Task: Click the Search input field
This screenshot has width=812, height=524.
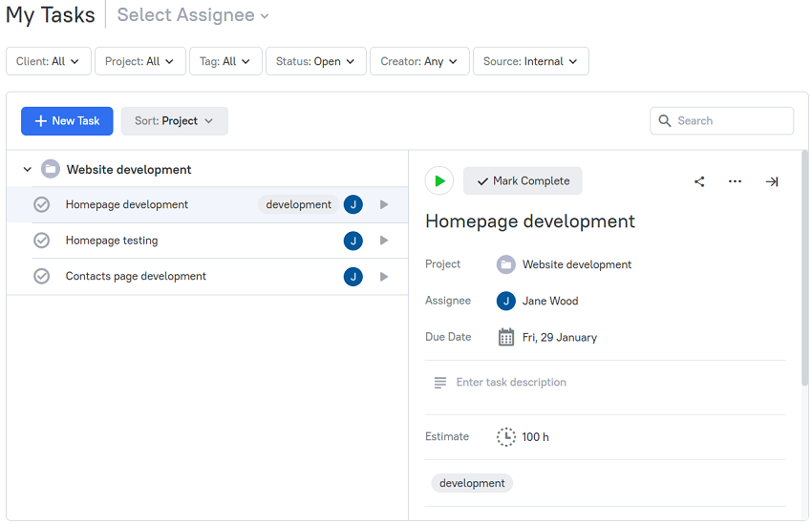Action: (x=722, y=121)
